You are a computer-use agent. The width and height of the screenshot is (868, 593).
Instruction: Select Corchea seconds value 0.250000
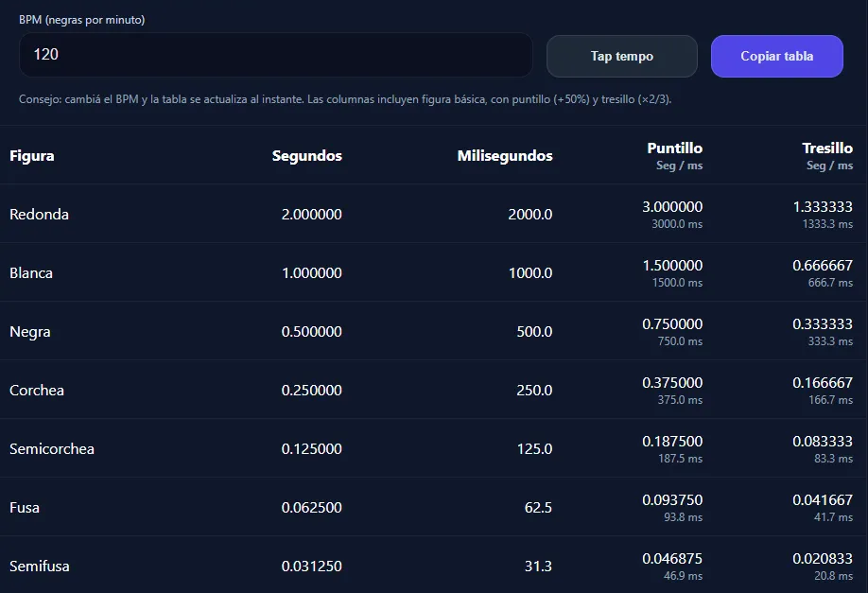[311, 391]
